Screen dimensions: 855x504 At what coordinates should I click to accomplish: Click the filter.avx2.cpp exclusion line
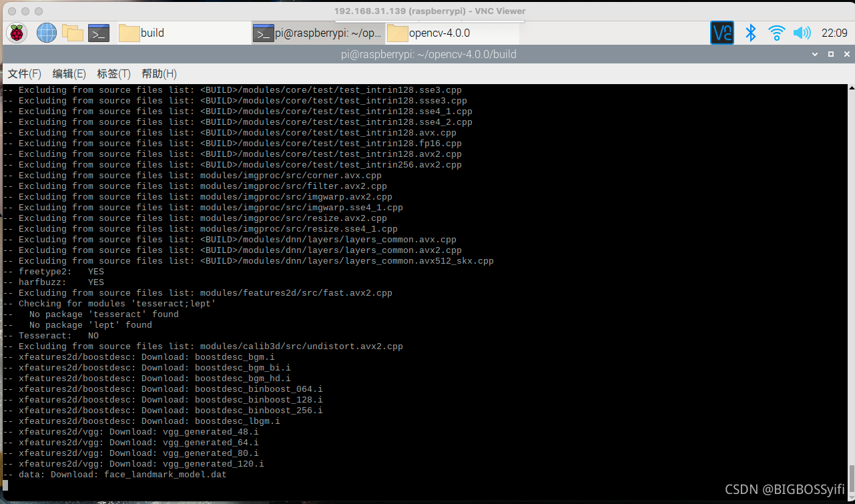(x=195, y=186)
